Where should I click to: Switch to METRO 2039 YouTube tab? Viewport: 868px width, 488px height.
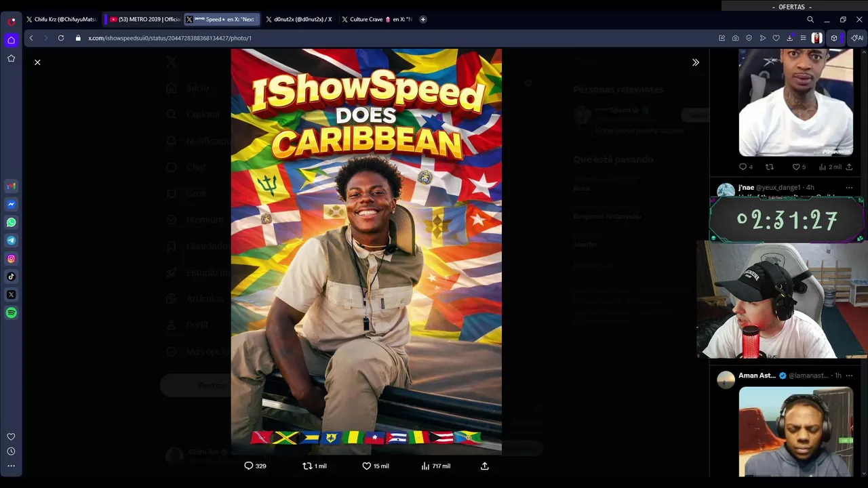(x=144, y=20)
